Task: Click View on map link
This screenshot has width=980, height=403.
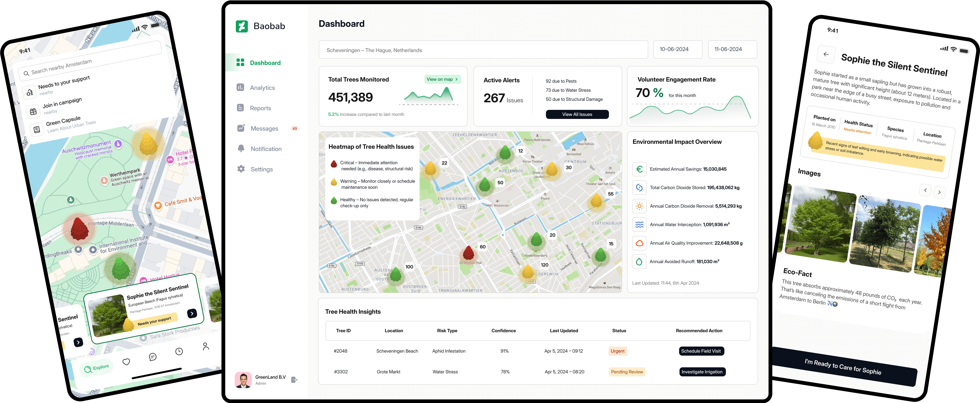Action: pos(442,79)
